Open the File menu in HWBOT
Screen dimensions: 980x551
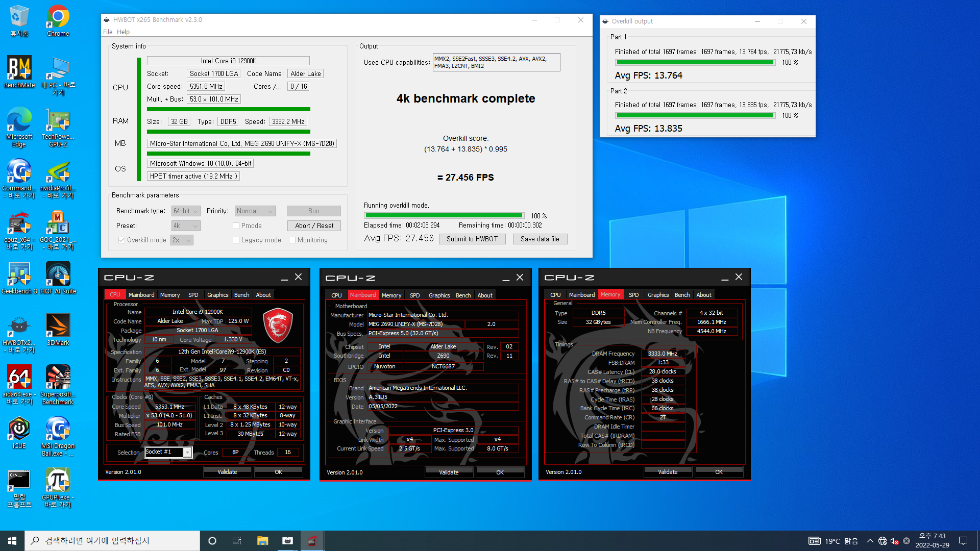click(108, 32)
